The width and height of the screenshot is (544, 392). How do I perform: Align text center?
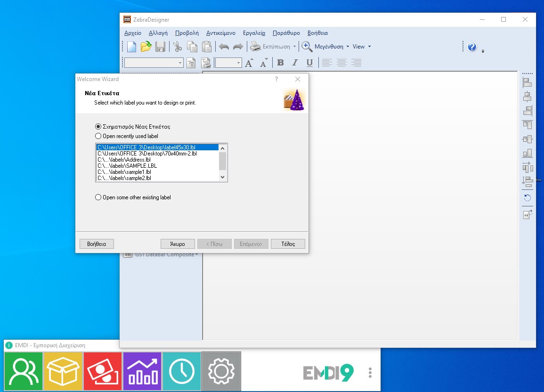coord(342,63)
